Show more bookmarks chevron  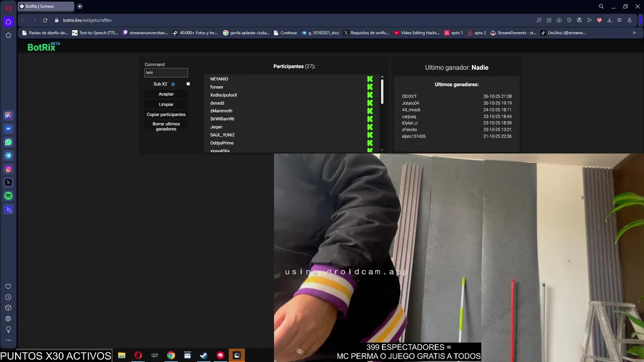[x=634, y=33]
